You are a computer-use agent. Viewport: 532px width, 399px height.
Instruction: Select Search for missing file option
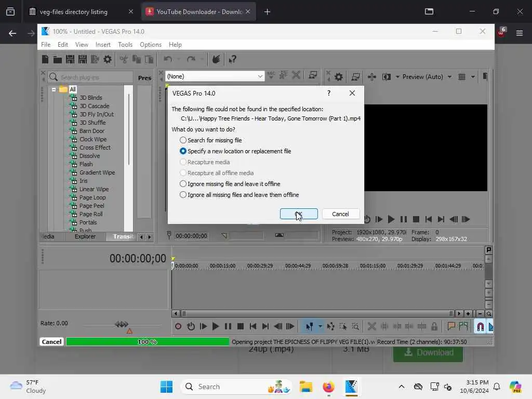click(x=211, y=140)
